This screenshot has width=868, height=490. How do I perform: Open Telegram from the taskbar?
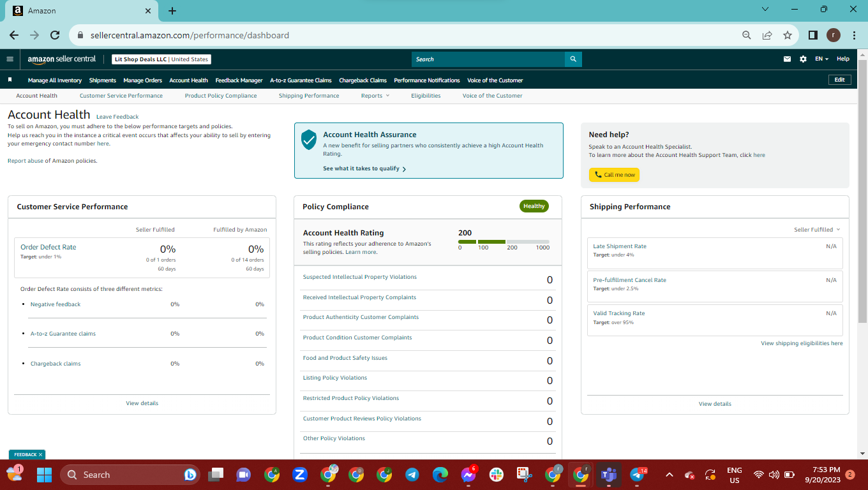(412, 475)
